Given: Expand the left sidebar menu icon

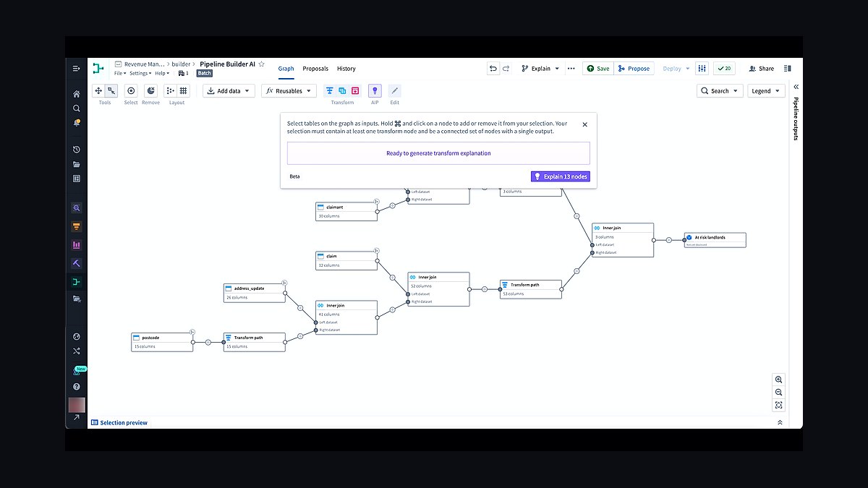Looking at the screenshot, I should 77,69.
